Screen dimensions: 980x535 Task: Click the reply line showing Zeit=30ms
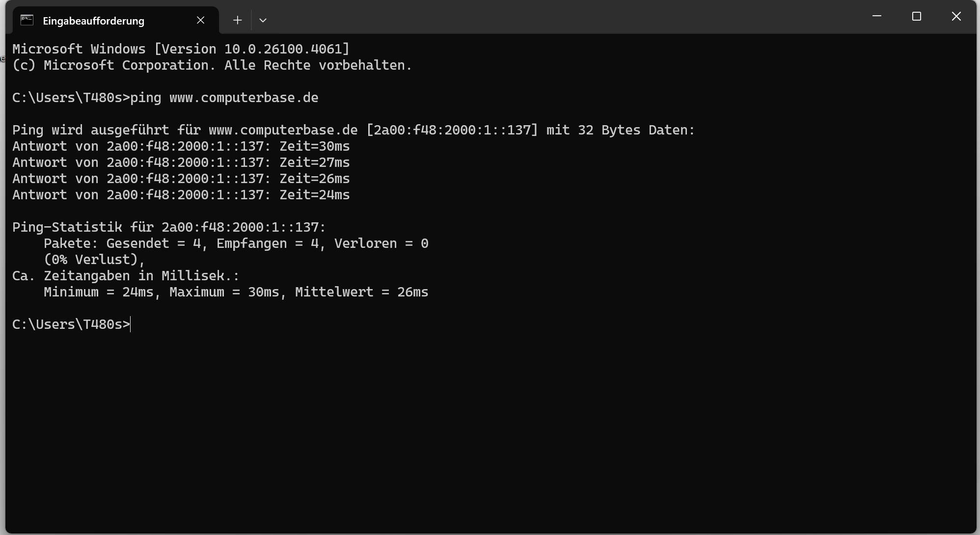point(181,146)
